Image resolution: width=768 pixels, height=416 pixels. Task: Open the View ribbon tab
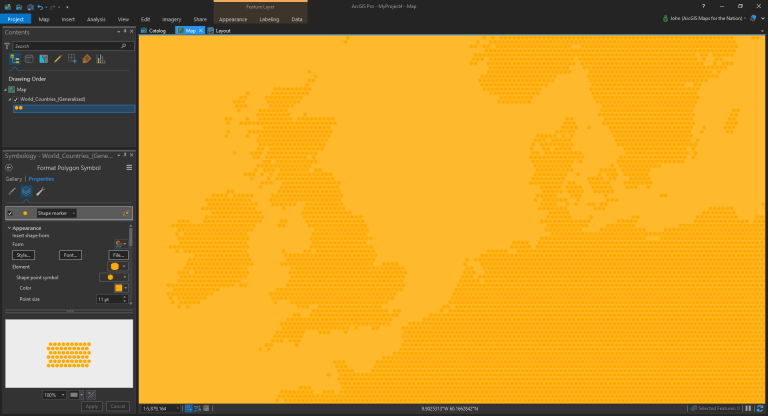123,19
